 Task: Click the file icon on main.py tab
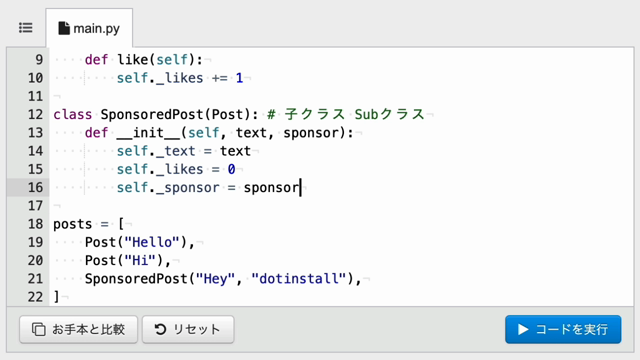(64, 28)
